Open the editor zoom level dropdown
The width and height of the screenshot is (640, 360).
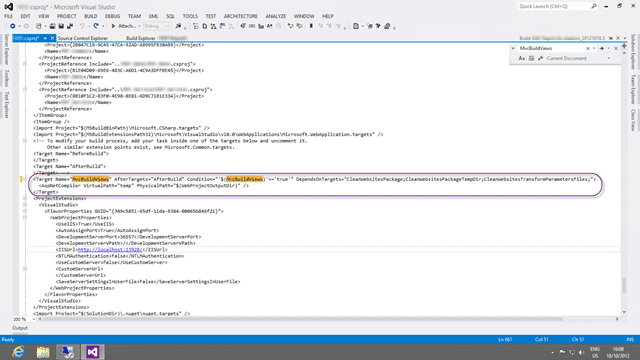pos(34,319)
